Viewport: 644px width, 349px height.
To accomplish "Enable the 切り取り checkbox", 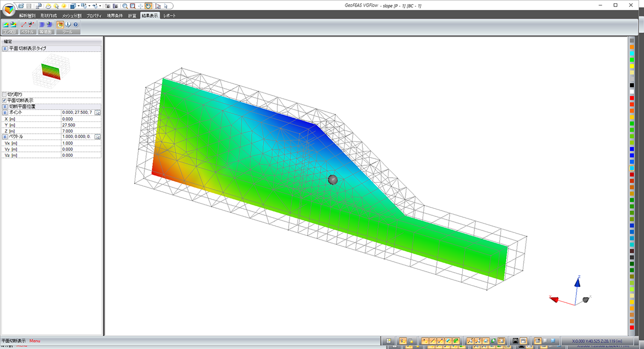I will click(x=4, y=94).
